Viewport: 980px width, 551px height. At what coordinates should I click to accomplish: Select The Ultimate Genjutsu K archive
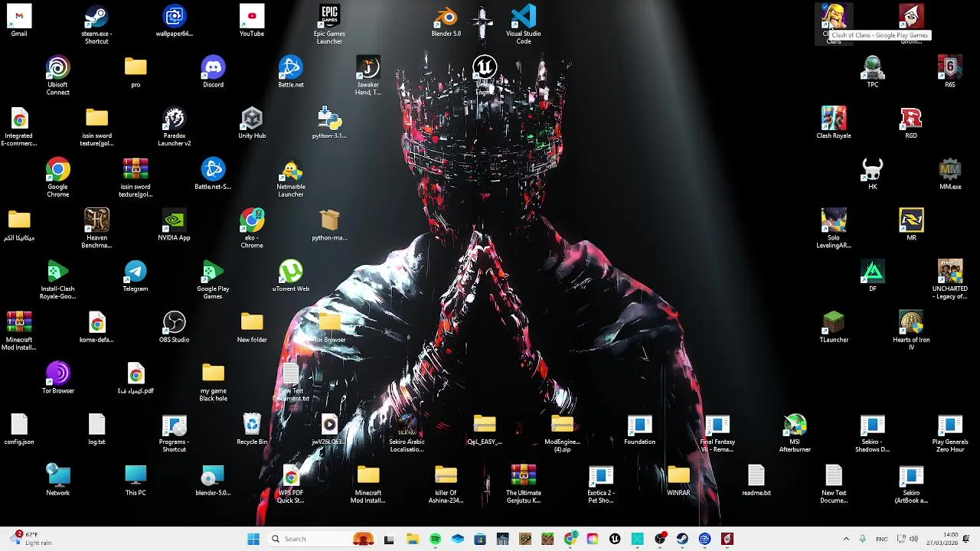click(x=524, y=484)
